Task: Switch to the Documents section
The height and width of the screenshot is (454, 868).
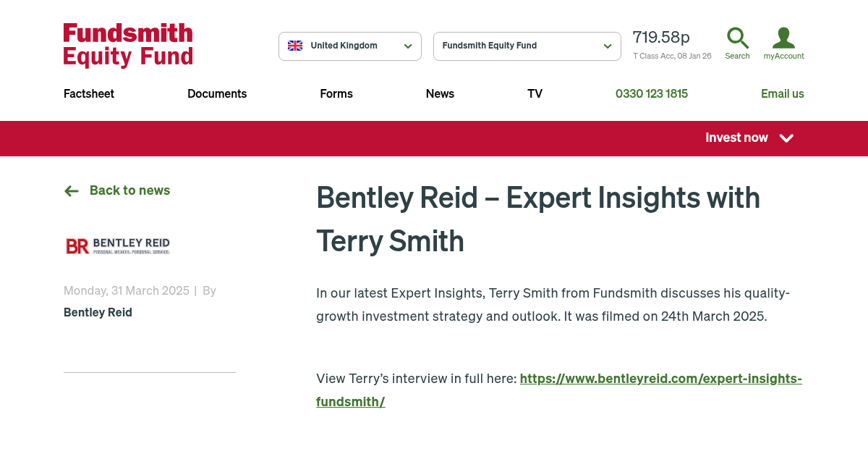Action: (217, 93)
